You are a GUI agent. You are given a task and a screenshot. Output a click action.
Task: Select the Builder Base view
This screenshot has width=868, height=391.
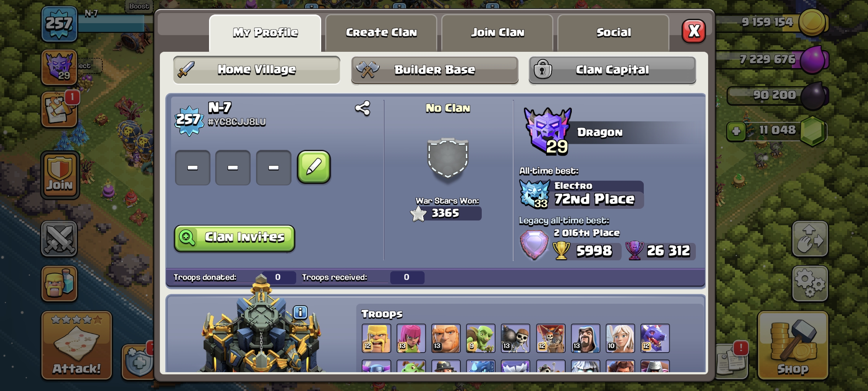tap(435, 70)
